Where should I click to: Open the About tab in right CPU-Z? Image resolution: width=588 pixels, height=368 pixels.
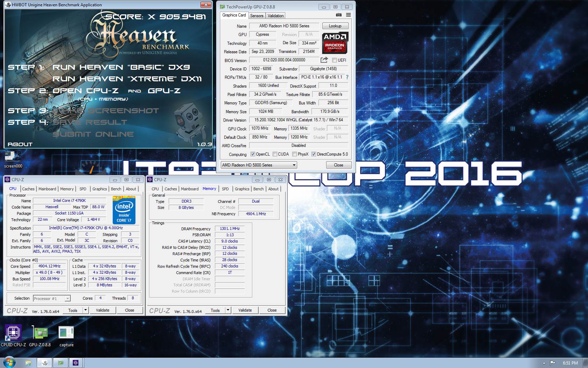273,189
